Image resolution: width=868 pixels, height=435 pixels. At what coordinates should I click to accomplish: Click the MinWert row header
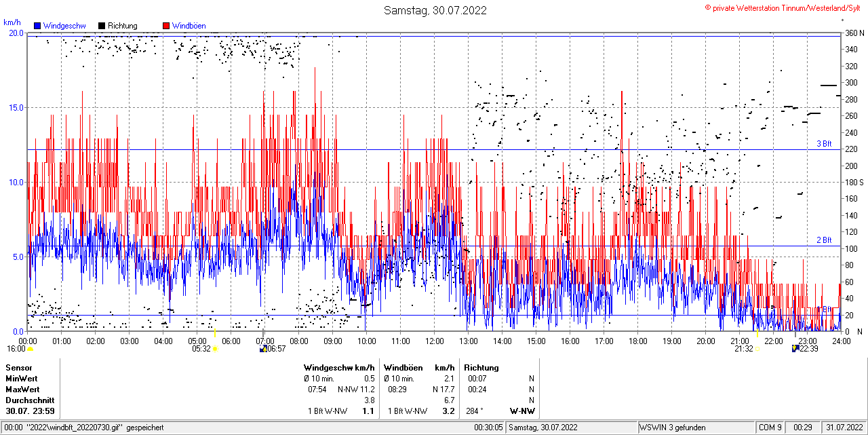click(22, 378)
